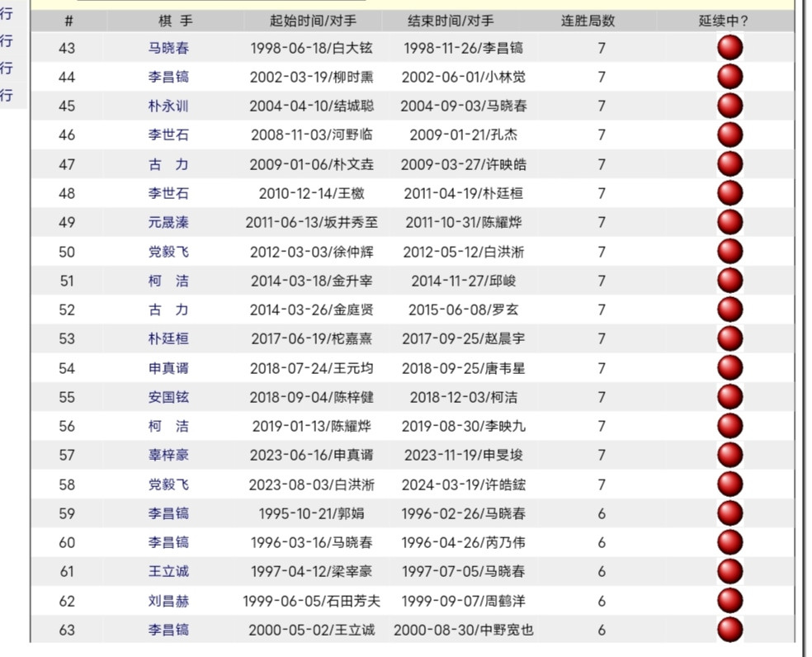812x657 pixels.
Task: Open player link 朴永训 in row 45
Action: click(168, 106)
